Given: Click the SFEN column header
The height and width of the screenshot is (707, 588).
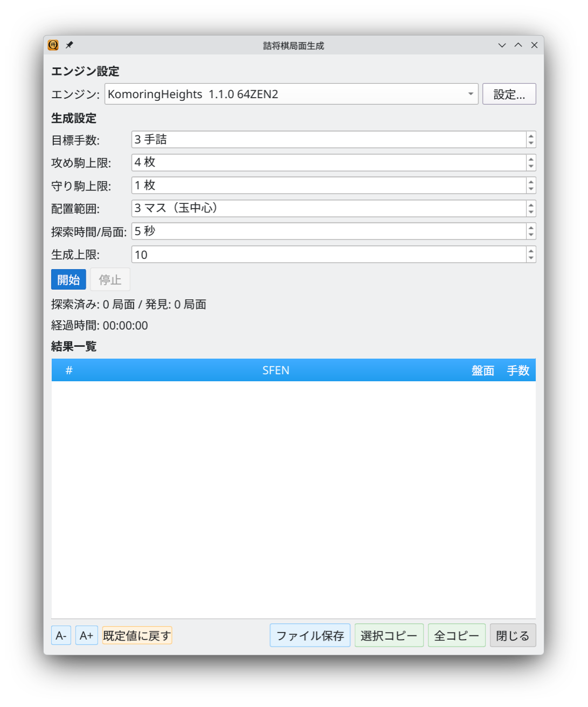Looking at the screenshot, I should pos(275,370).
